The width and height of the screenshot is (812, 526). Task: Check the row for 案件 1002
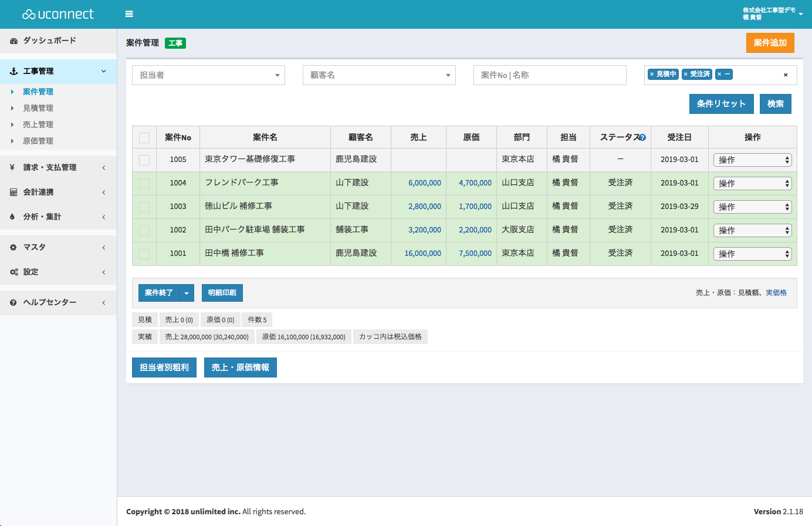[x=144, y=231]
